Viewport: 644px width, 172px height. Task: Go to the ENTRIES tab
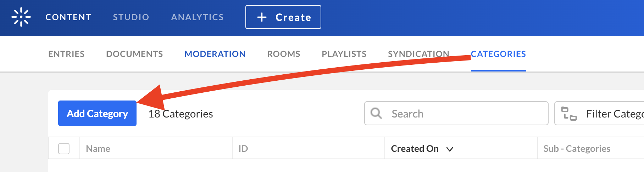(66, 54)
